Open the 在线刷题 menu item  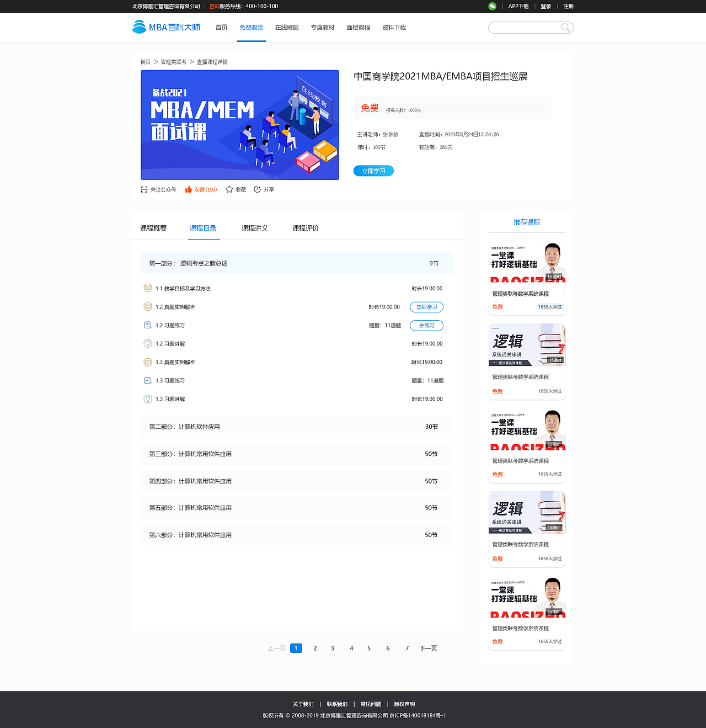(286, 26)
